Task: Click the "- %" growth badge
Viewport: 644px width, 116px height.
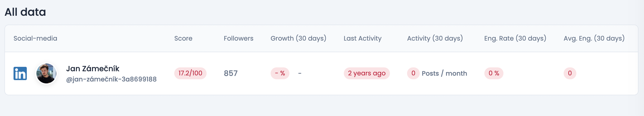Action: (x=280, y=73)
